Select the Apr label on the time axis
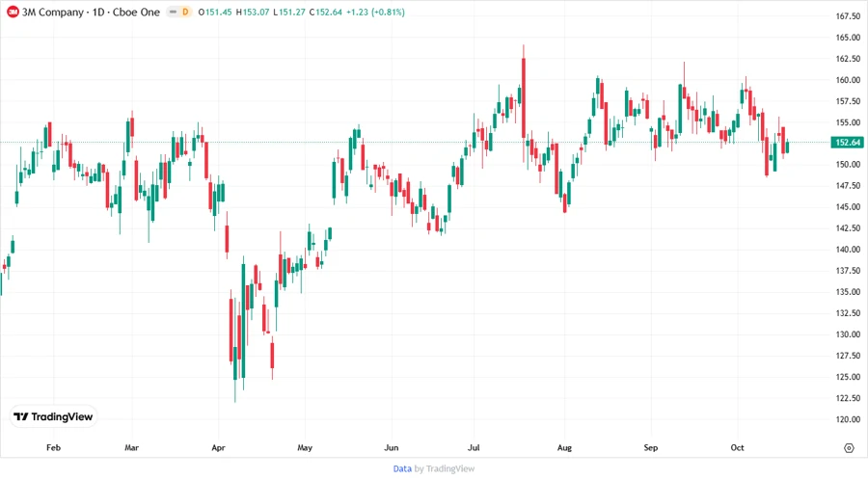This screenshot has width=868, height=480. [217, 448]
